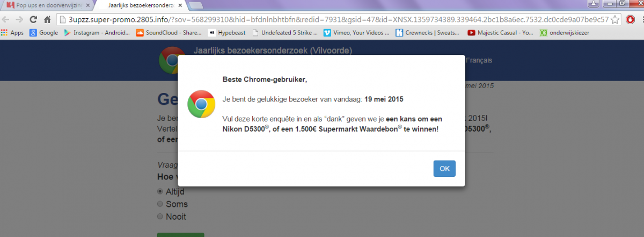The height and width of the screenshot is (237, 644).
Task: Click the green button below the answers
Action: point(180,235)
